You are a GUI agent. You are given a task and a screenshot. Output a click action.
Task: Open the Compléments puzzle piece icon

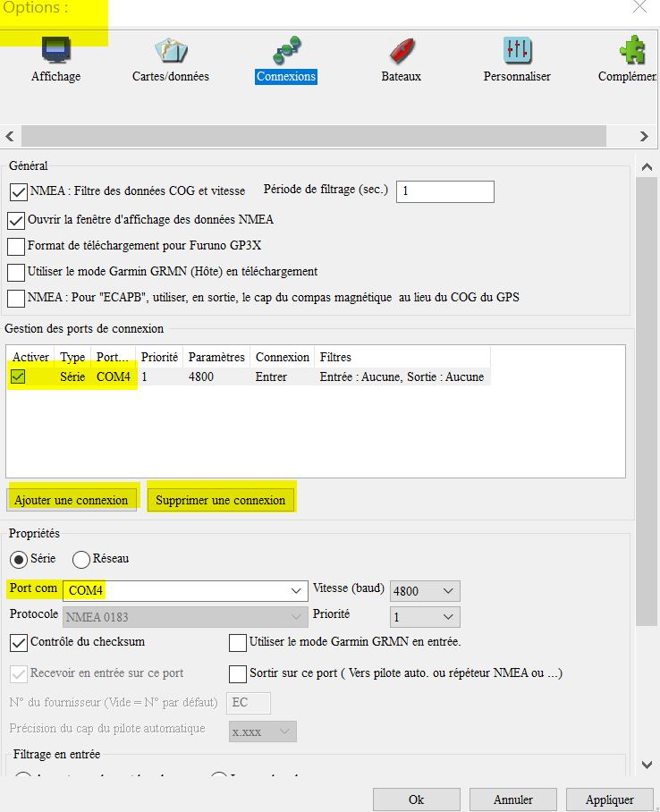630,50
